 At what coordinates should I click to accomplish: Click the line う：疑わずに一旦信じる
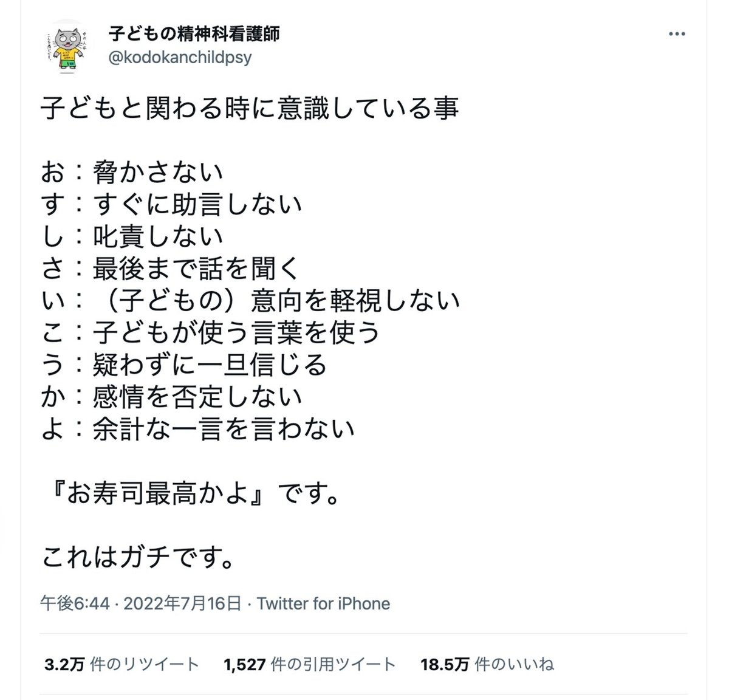pos(185,365)
